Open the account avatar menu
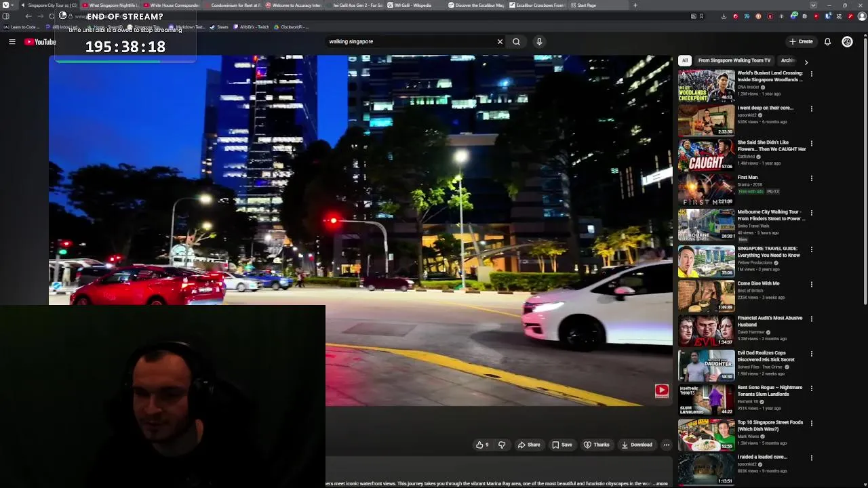The image size is (868, 488). pos(847,41)
